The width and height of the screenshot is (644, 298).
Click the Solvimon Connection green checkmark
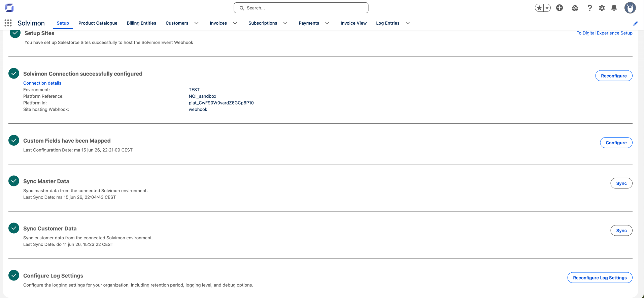(x=14, y=73)
